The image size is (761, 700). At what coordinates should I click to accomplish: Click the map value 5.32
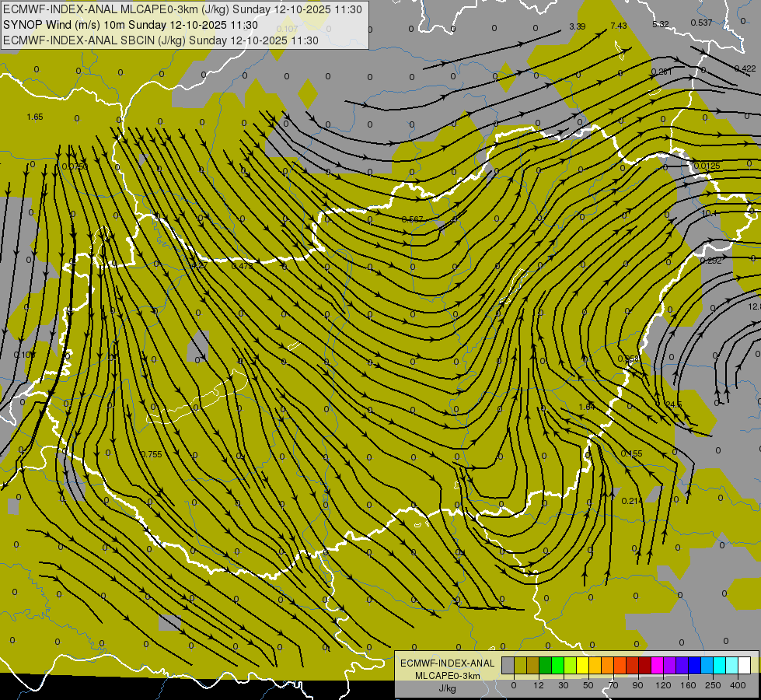[x=661, y=24]
